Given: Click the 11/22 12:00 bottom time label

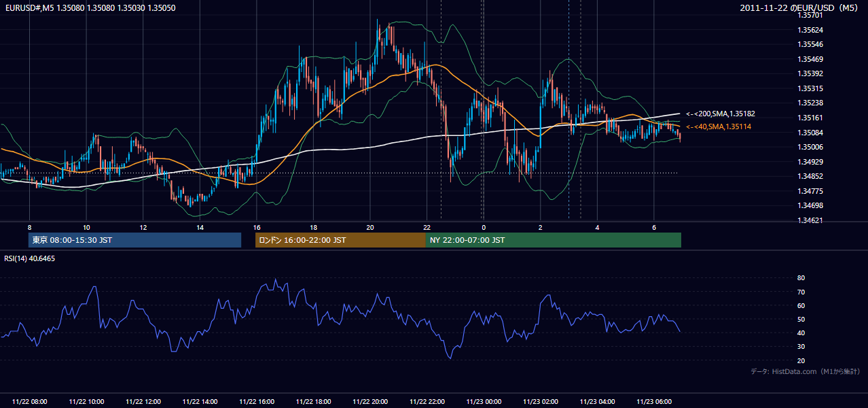Looking at the screenshot, I should click(143, 402).
